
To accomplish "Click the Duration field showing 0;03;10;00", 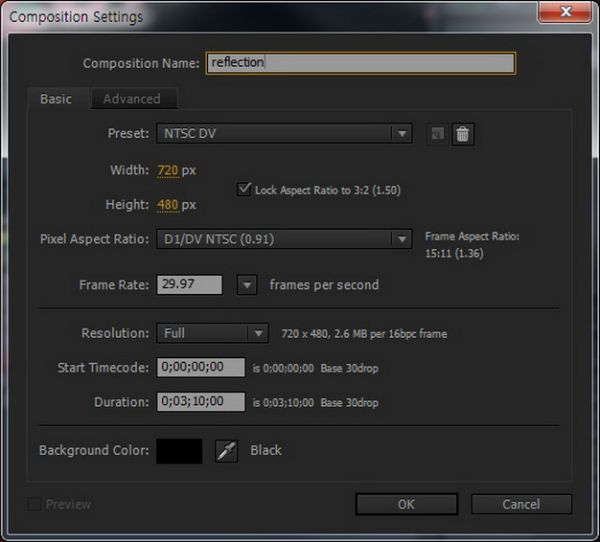I will [x=201, y=402].
